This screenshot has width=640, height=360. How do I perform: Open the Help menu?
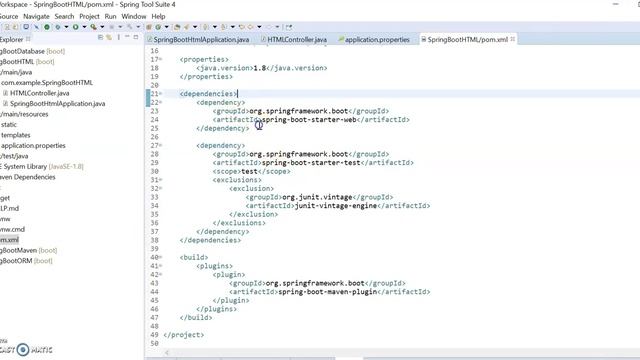pos(158,16)
